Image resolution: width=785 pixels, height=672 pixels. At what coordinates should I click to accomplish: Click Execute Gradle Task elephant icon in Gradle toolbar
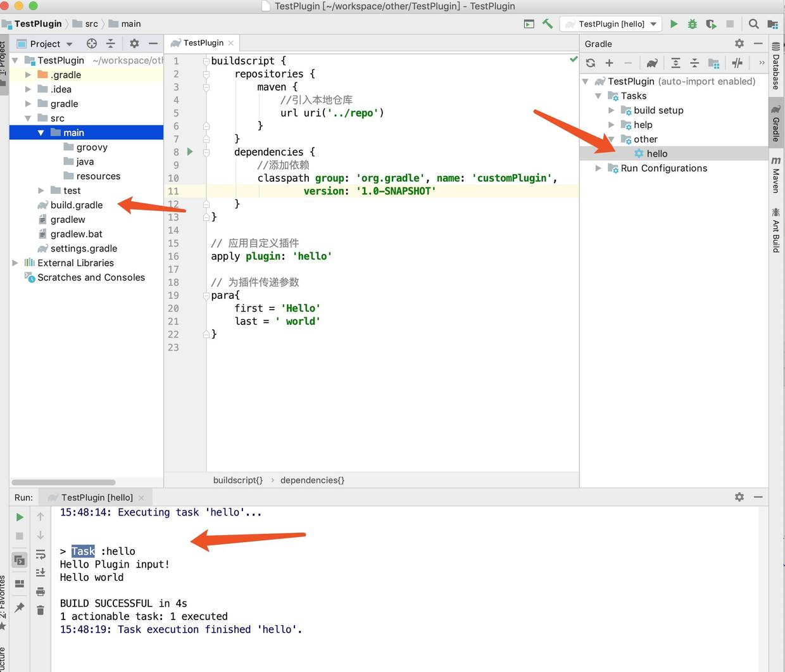[651, 63]
